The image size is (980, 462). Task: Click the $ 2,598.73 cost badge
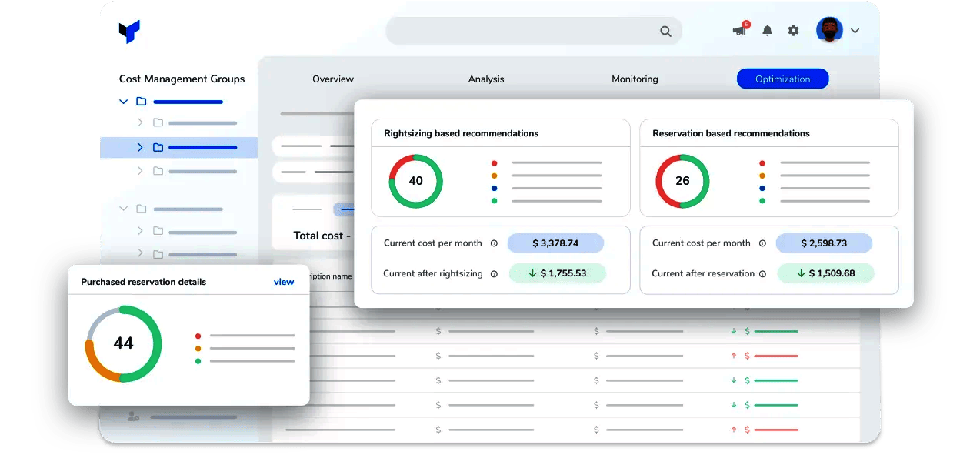(x=824, y=243)
